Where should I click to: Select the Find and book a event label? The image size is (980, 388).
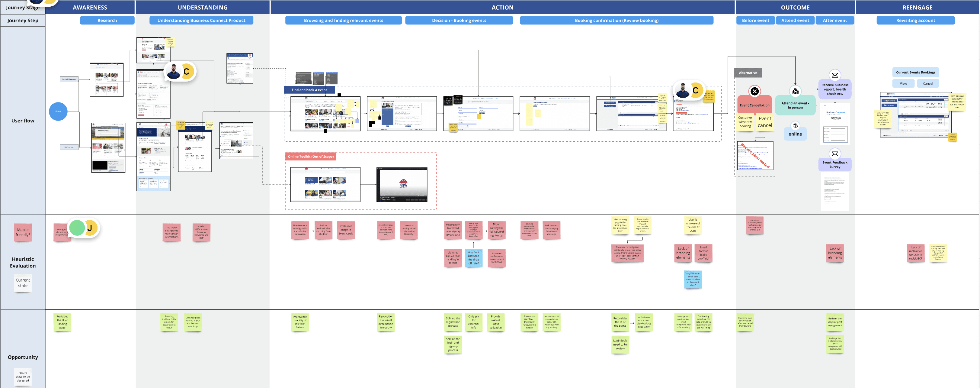pos(309,90)
